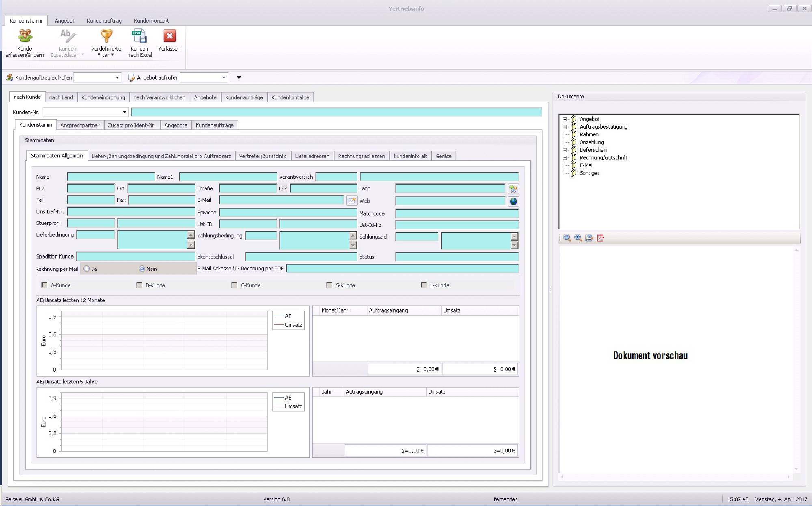Image resolution: width=812 pixels, height=506 pixels.
Task: Click the PDF icon in preview toolbar
Action: [x=600, y=238]
